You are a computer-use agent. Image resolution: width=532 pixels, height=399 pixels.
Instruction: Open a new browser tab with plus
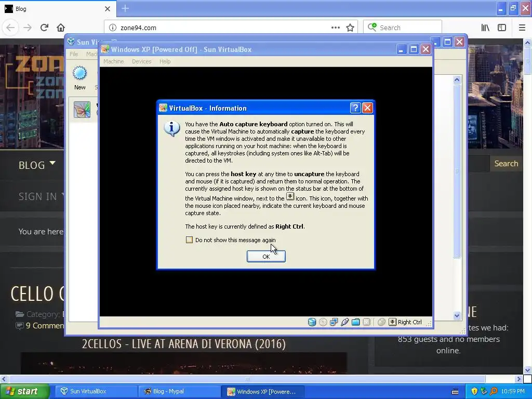(125, 8)
